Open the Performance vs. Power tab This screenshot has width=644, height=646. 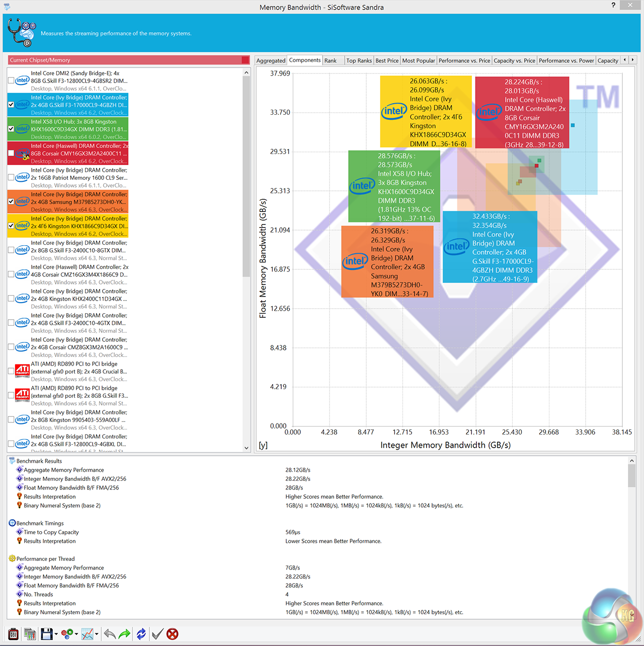[x=567, y=60]
